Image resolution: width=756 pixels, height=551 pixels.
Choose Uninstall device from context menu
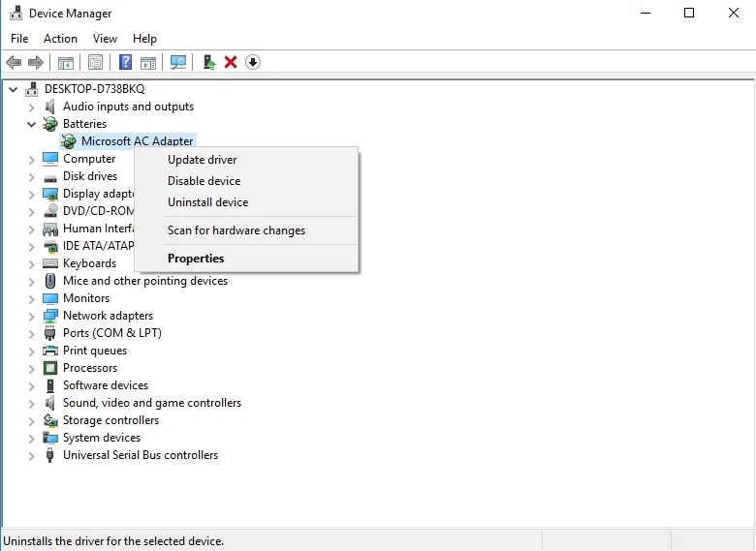(x=207, y=202)
